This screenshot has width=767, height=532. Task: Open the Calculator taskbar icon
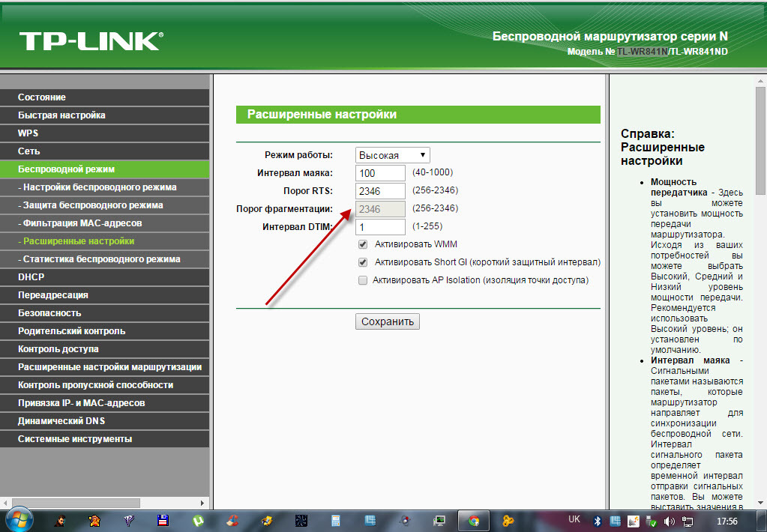click(x=337, y=520)
